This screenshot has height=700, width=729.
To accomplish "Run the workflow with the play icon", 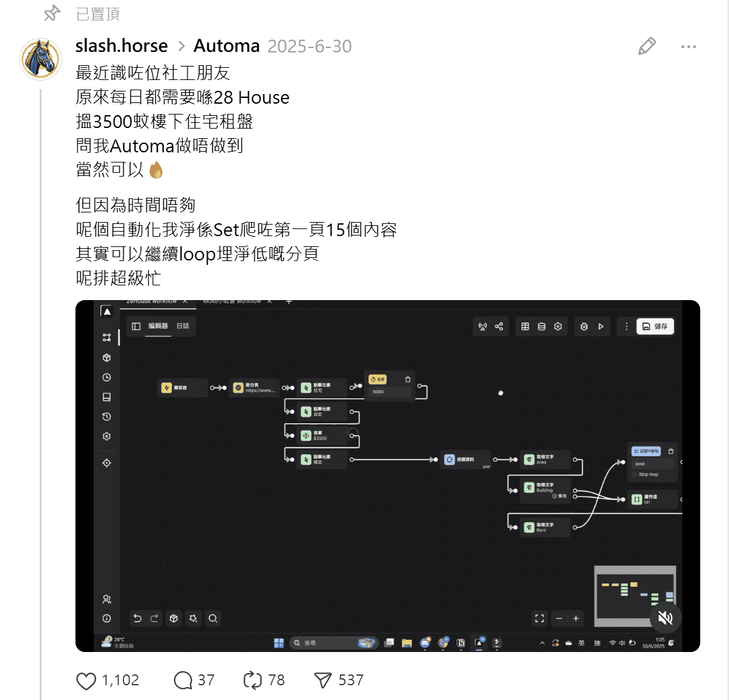I will tap(600, 326).
